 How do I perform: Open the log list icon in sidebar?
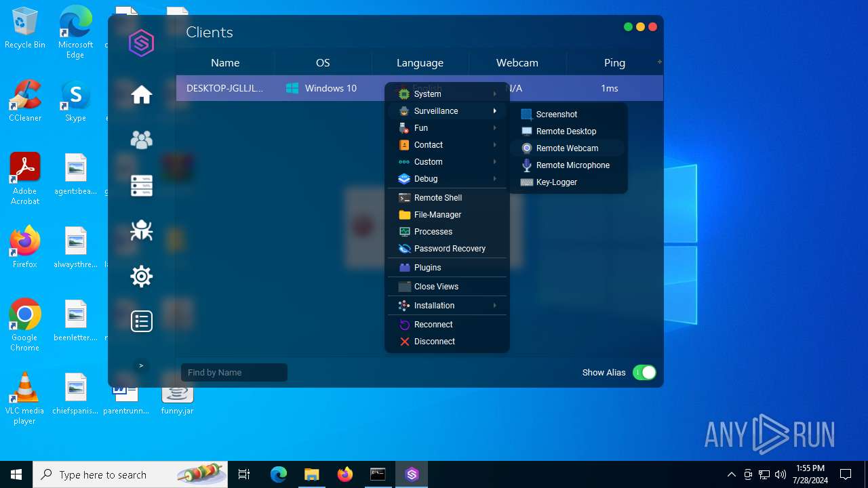pos(142,321)
